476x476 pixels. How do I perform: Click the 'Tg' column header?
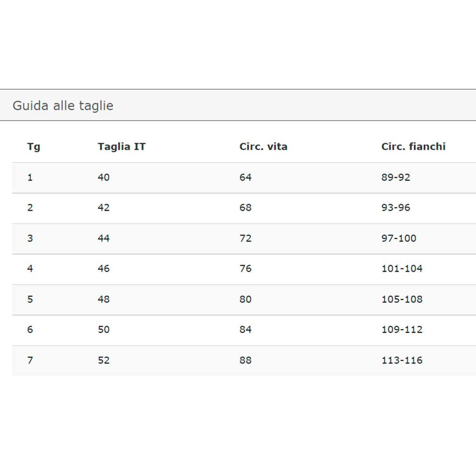click(x=34, y=147)
